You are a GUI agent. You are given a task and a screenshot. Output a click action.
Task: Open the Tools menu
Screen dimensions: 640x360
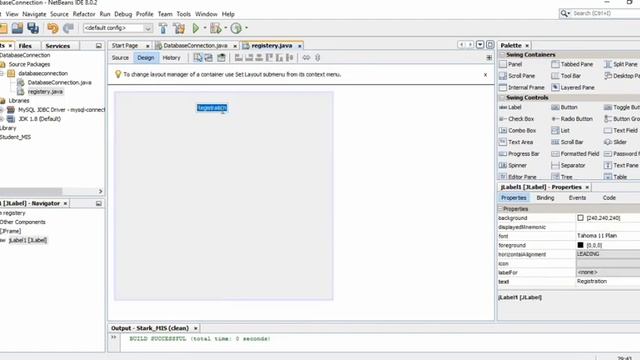coord(183,14)
